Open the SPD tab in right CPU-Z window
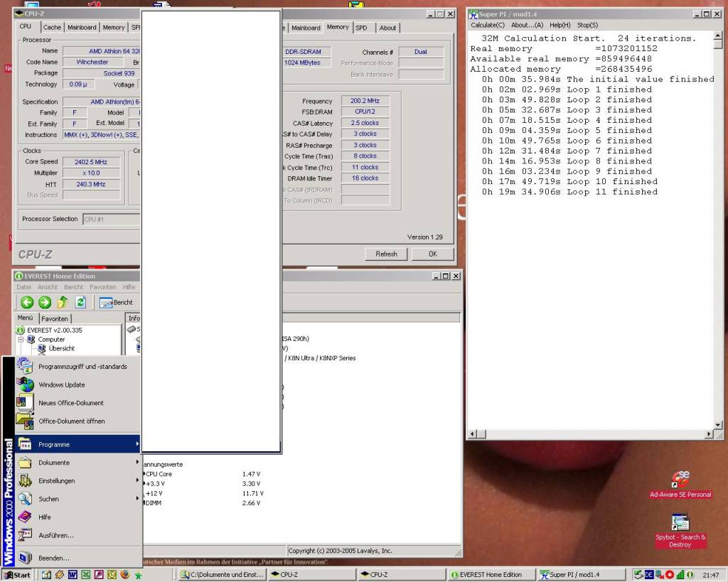Image resolution: width=728 pixels, height=582 pixels. 361,28
